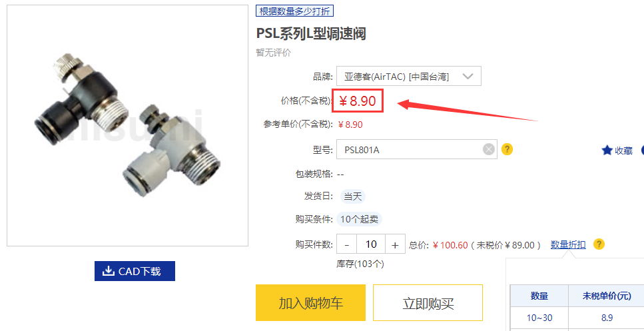Increase purchase quantity with plus button

[395, 245]
